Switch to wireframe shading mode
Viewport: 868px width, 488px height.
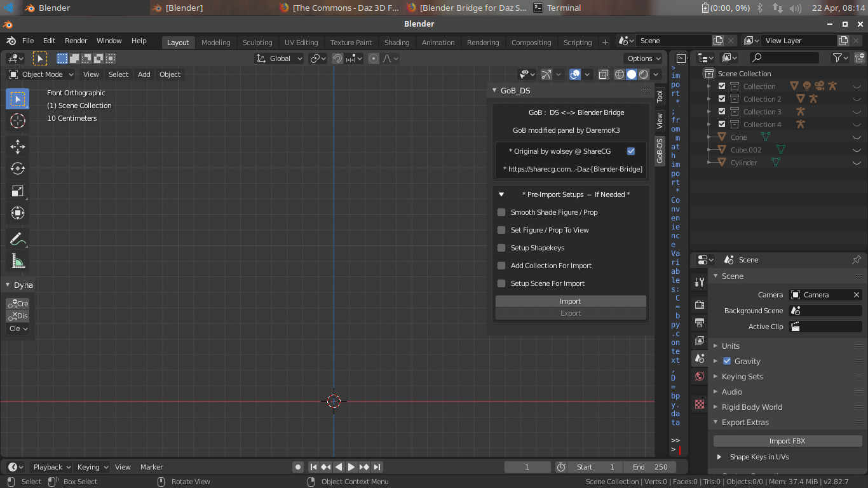click(620, 74)
